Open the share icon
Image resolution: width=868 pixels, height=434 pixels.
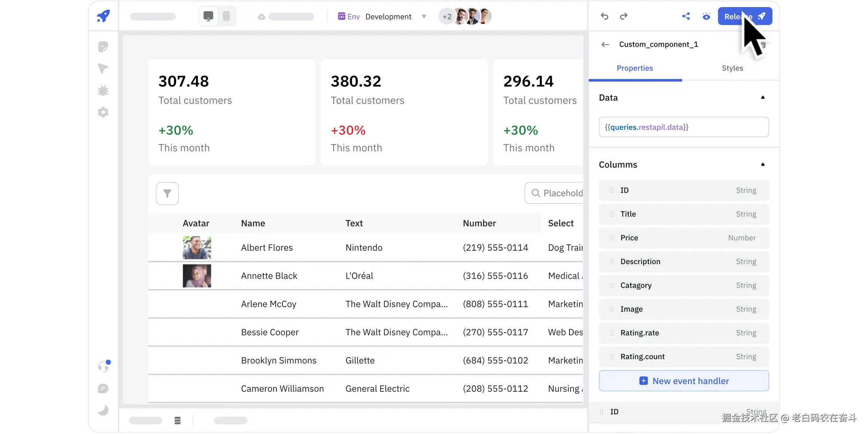686,16
